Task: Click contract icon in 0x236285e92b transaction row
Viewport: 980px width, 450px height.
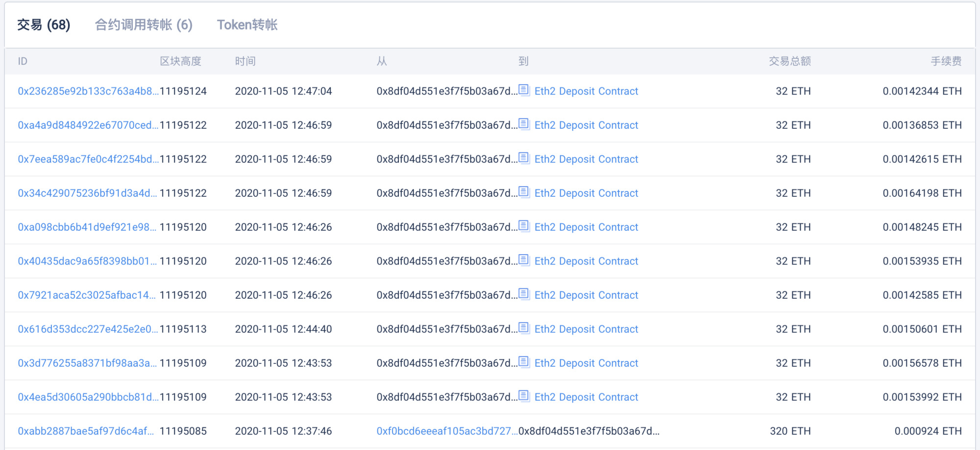Action: click(x=524, y=90)
